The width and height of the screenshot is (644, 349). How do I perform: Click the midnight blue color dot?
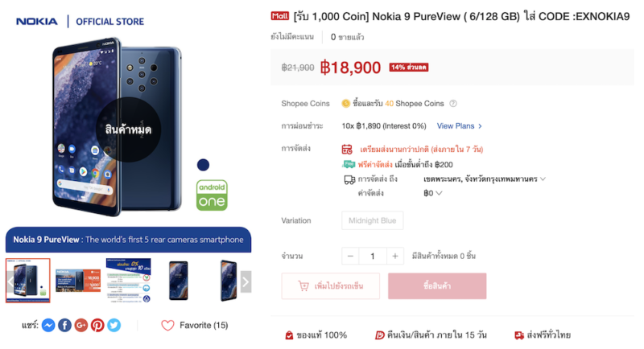[x=203, y=165]
